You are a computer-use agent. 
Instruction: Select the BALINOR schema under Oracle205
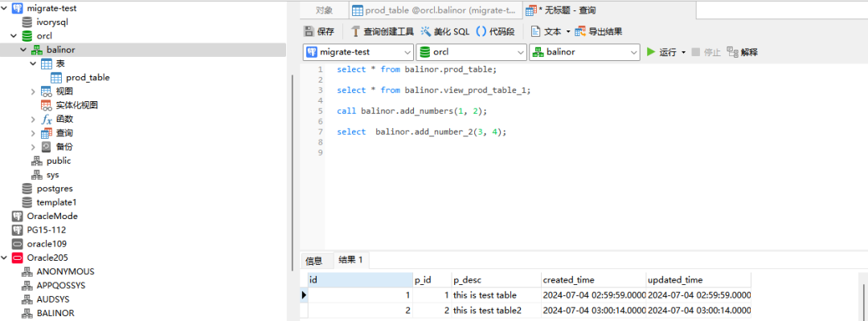(55, 313)
